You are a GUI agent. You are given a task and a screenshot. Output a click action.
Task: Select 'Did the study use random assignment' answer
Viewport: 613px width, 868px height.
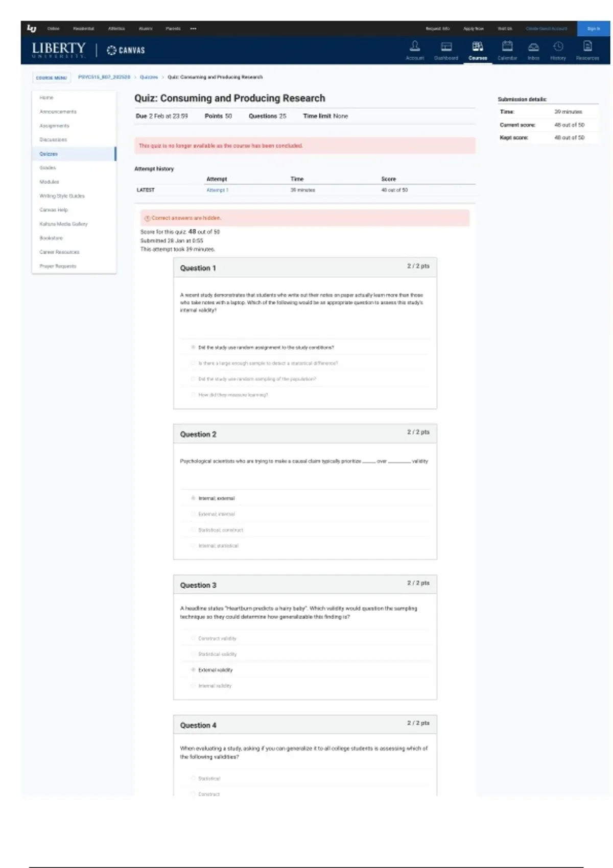(x=193, y=347)
